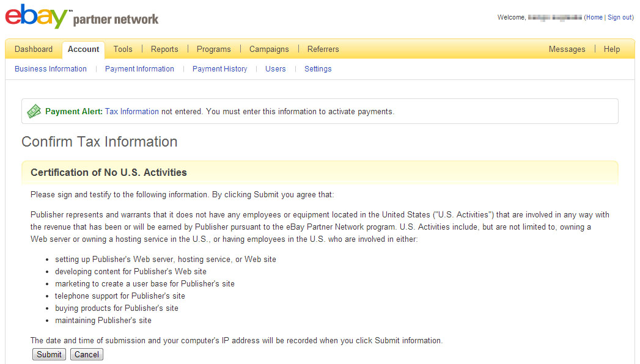Screen dimensions: 640x364
Task: Cancel the tax confirmation form
Action: click(87, 354)
